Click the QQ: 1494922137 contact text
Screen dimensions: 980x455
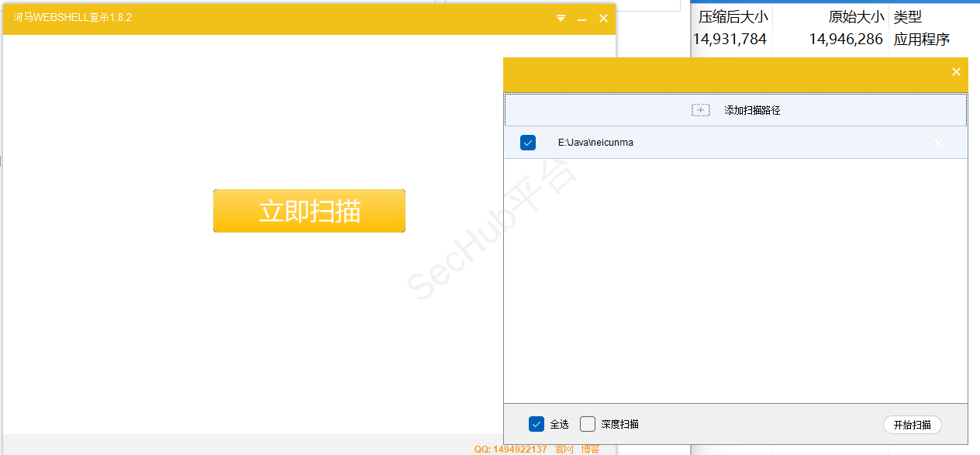(x=510, y=449)
